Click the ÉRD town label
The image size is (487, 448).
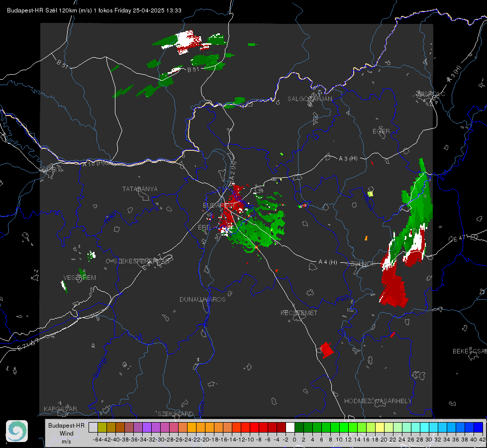(x=204, y=227)
